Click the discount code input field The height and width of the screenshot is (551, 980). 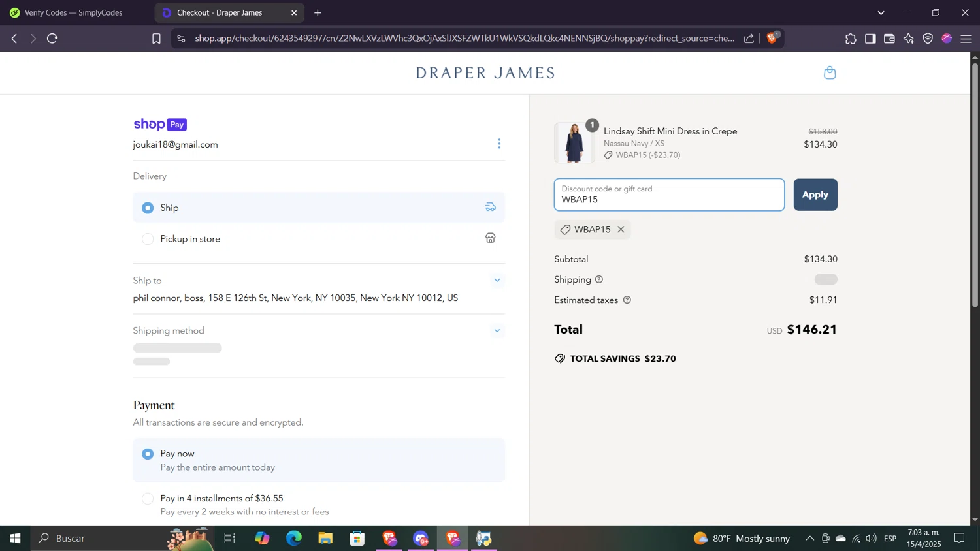(669, 195)
